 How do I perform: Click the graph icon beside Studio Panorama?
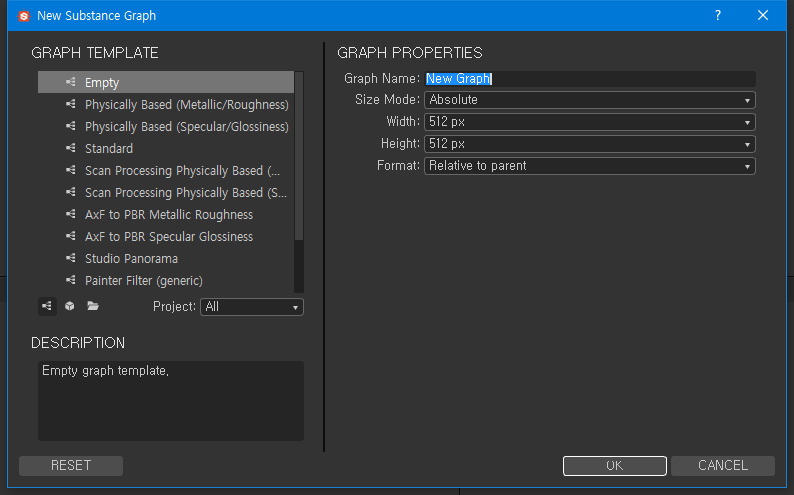[x=71, y=258]
